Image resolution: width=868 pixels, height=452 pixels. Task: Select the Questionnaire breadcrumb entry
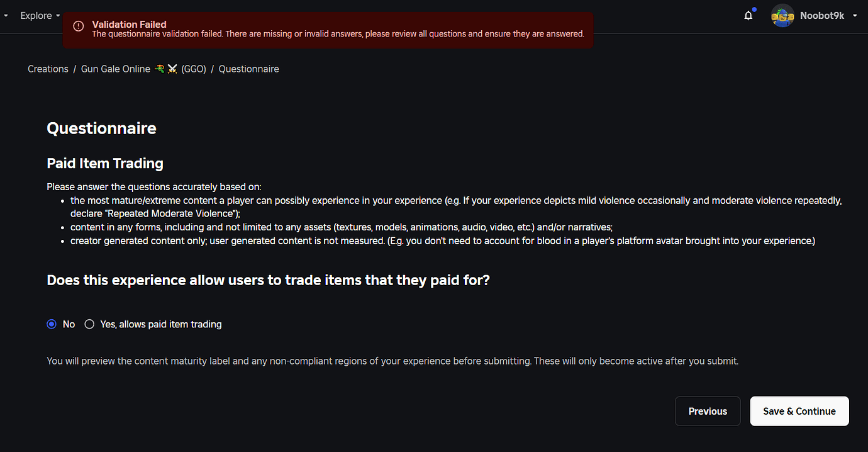248,69
